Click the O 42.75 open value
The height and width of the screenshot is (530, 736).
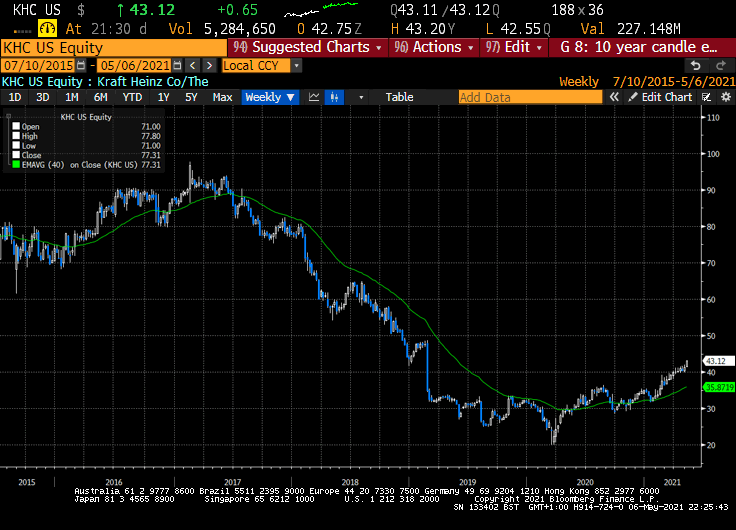pos(329,29)
